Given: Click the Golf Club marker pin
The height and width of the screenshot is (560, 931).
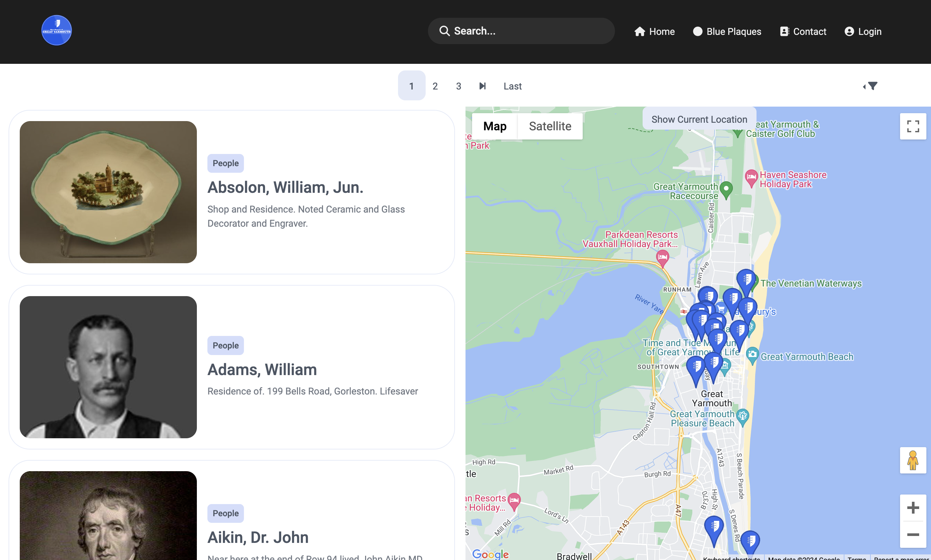Looking at the screenshot, I should [737, 133].
